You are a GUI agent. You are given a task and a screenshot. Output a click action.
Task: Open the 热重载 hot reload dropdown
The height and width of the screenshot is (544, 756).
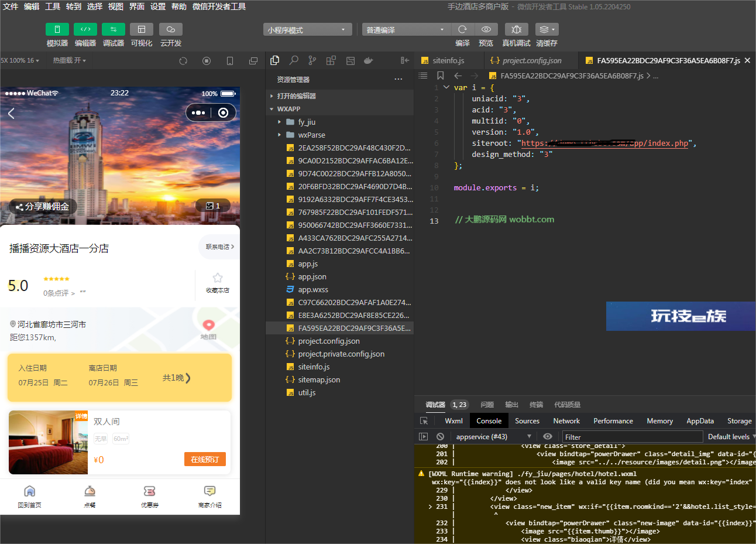point(70,60)
